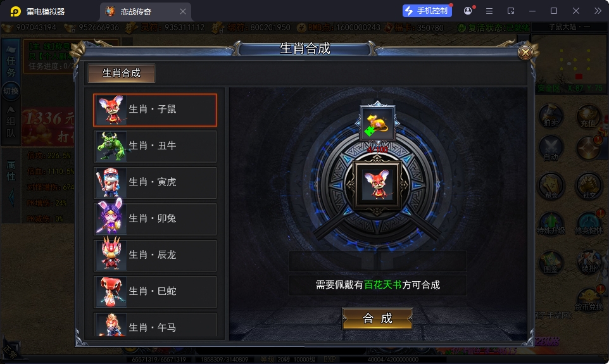Close the 恋战传奇 tab
The height and width of the screenshot is (364, 609).
point(183,11)
